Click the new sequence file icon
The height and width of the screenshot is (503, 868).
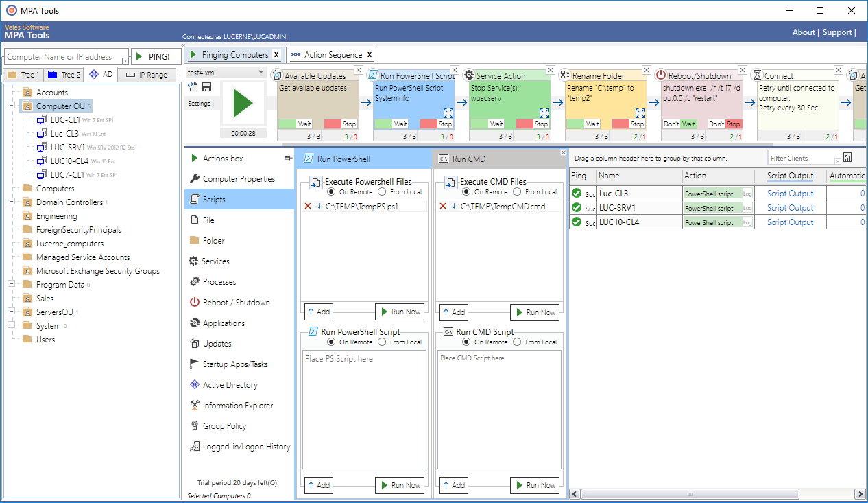[193, 86]
